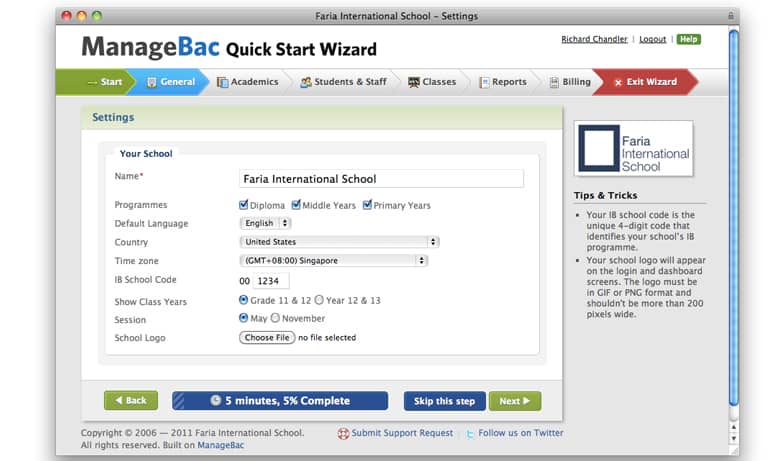Image resolution: width=768 pixels, height=461 pixels.
Task: Click the ManageBac logo heading
Action: point(150,47)
